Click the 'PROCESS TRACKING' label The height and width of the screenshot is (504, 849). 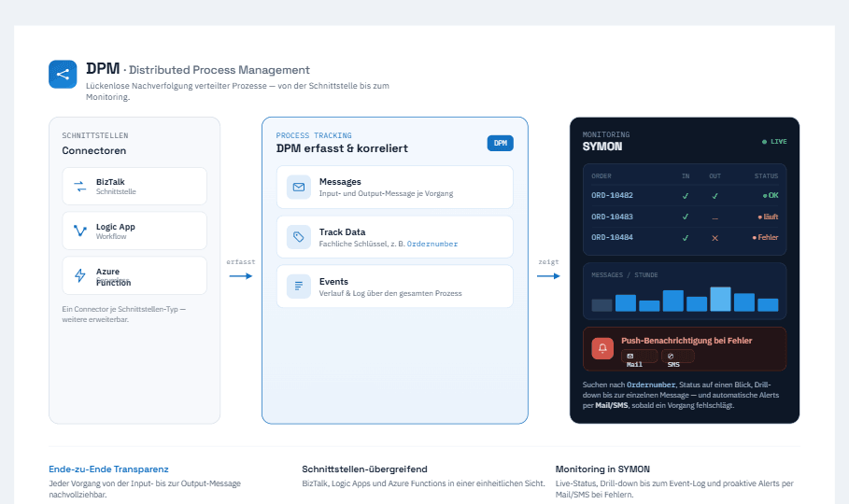314,135
